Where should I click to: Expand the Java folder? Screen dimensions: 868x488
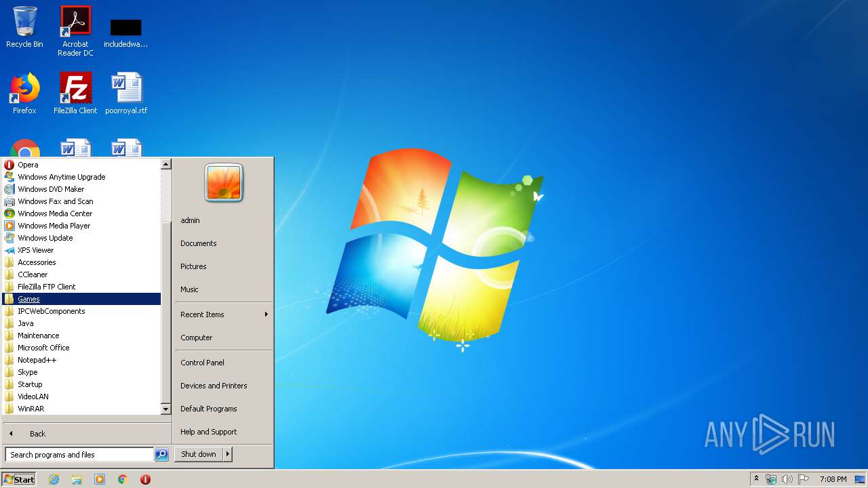click(81, 323)
